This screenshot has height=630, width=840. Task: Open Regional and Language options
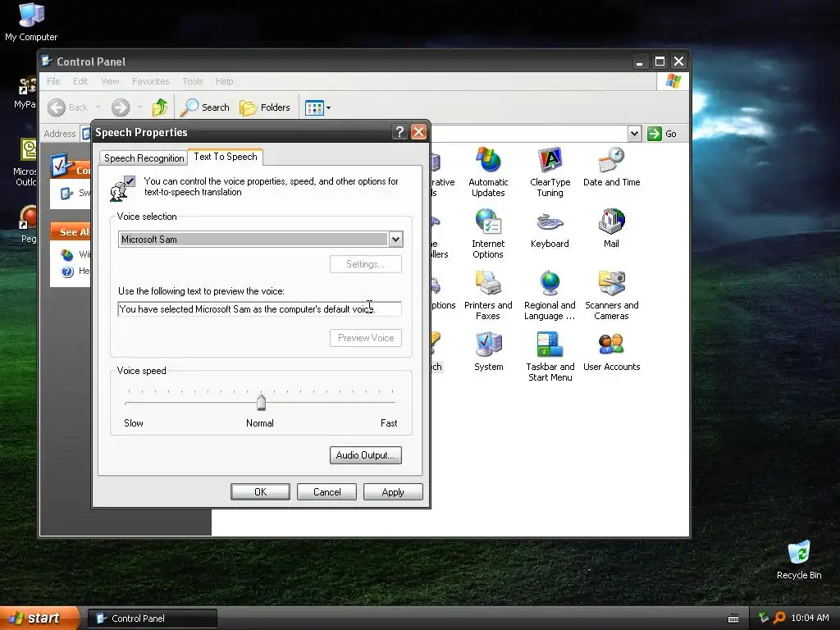pos(550,295)
